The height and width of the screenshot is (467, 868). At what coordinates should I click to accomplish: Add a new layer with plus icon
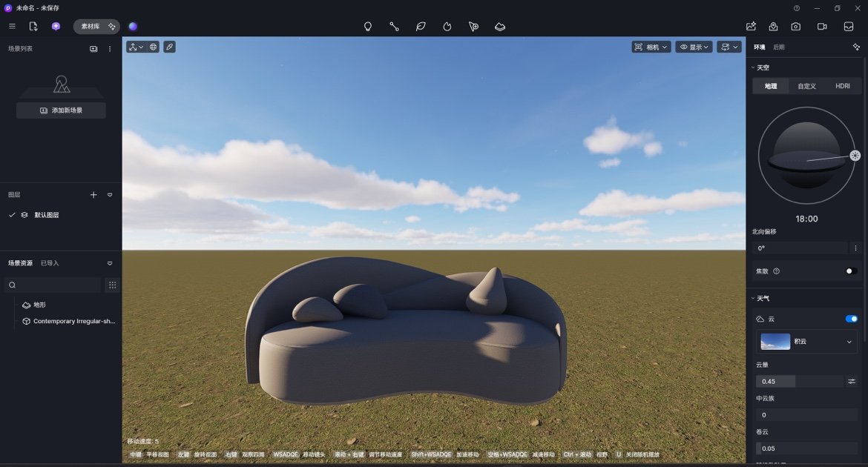[93, 195]
